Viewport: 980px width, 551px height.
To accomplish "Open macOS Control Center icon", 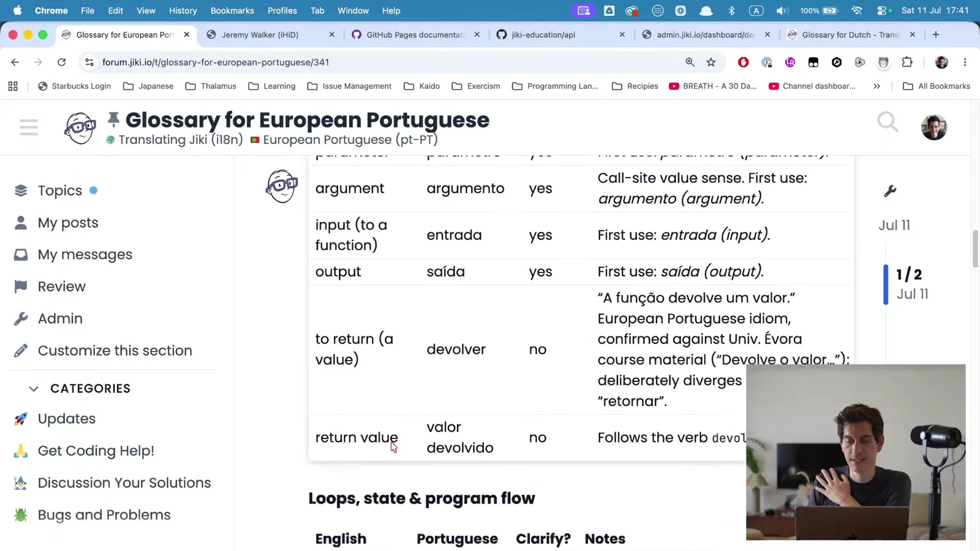I will coord(882,10).
